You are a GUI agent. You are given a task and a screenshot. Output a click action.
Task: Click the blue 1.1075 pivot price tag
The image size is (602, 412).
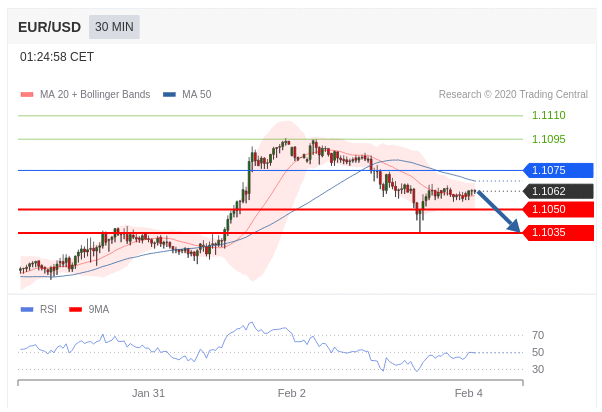click(558, 170)
